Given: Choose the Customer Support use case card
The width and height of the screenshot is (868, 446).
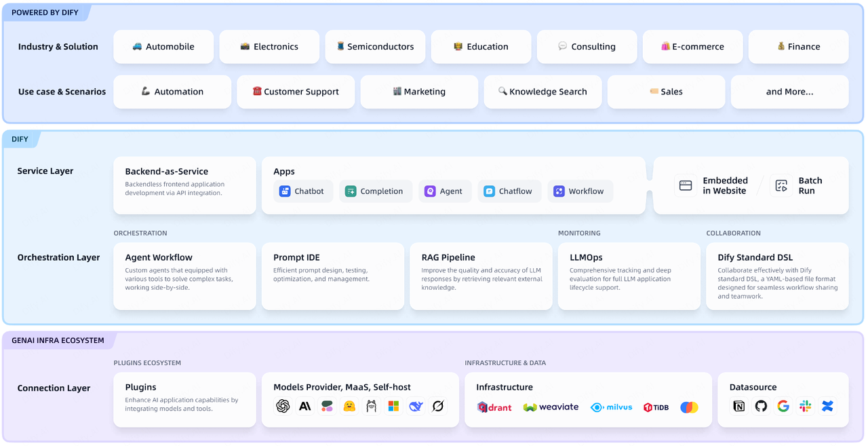Looking at the screenshot, I should 296,92.
